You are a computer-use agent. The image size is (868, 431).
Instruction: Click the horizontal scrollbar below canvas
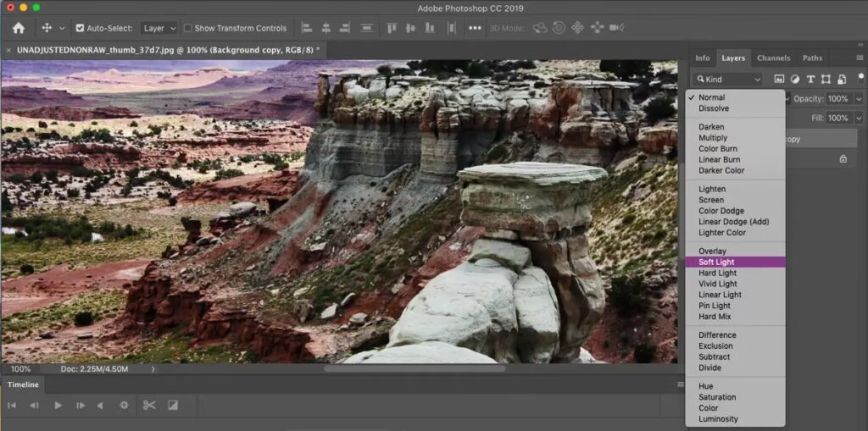pos(415,368)
